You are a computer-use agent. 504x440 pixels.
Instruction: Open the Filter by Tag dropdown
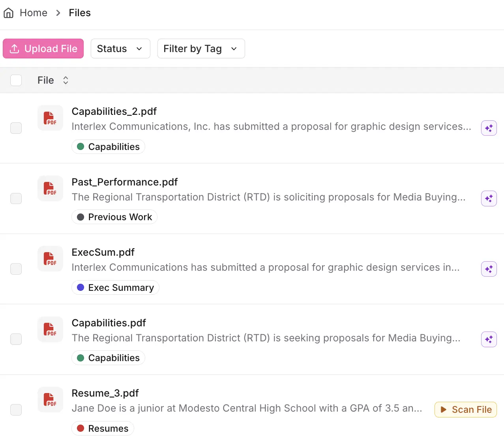tap(201, 48)
